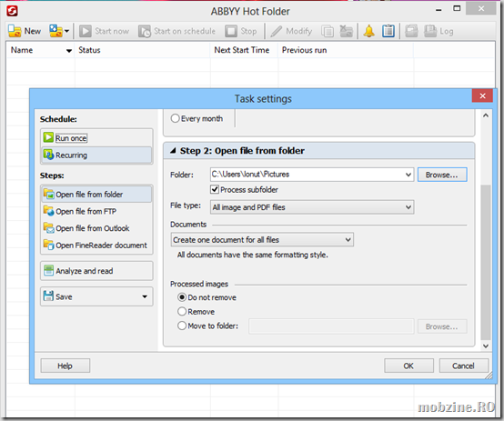Click the disabled Browse button for Move to folder
The width and height of the screenshot is (504, 421).
[x=442, y=326]
